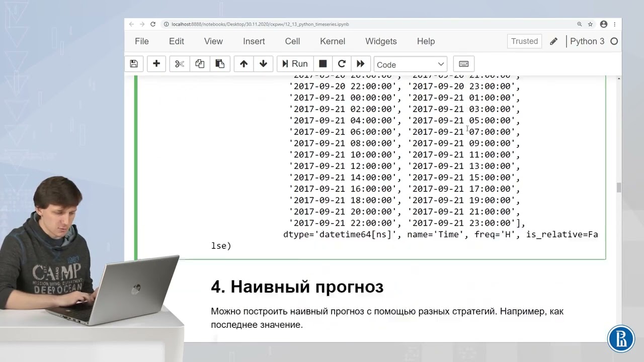Click output value '2017-09-21 00:00:00'
Image resolution: width=644 pixels, height=362 pixels.
(x=343, y=98)
